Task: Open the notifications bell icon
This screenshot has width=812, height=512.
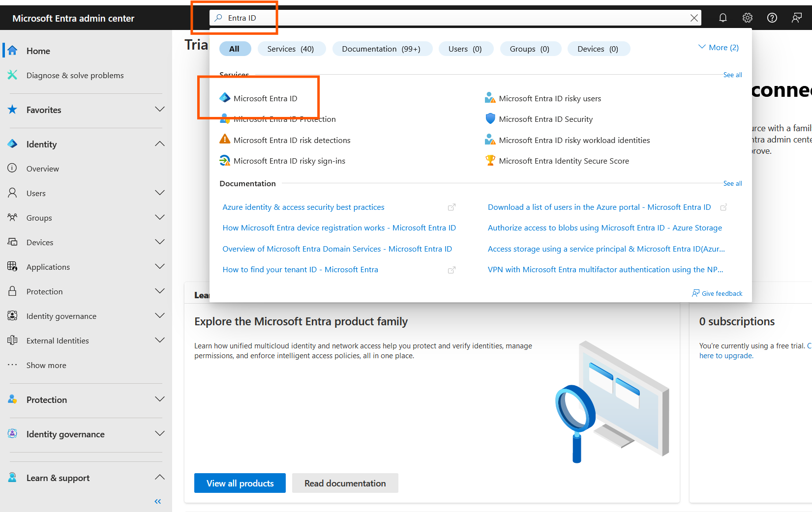Action: [722, 18]
